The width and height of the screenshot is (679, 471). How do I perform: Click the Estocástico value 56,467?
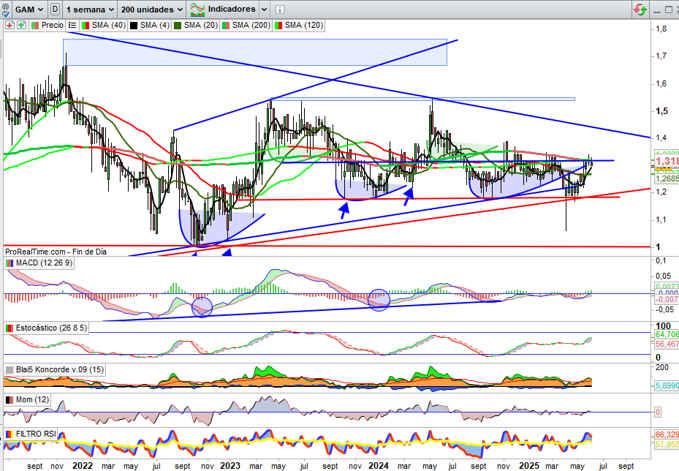click(x=667, y=344)
